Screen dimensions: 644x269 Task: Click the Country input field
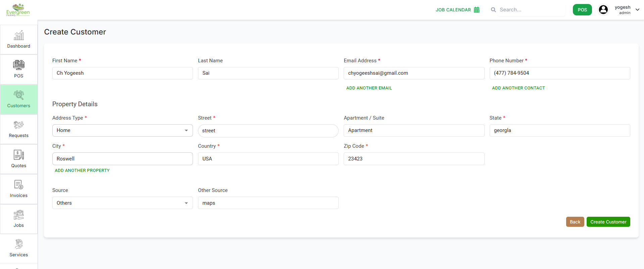tap(268, 159)
